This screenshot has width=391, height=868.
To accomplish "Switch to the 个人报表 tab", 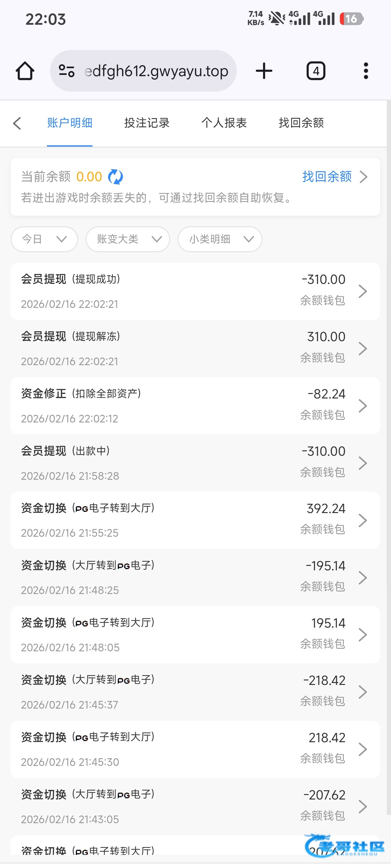I will coord(224,123).
